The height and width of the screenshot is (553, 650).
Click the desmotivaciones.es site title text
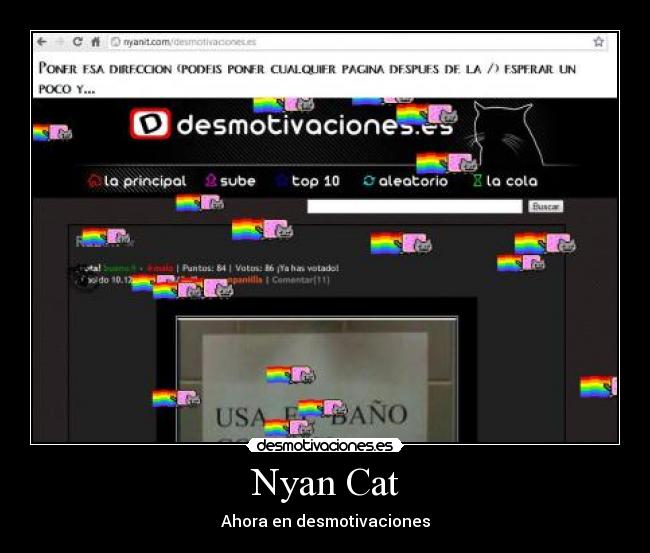315,125
